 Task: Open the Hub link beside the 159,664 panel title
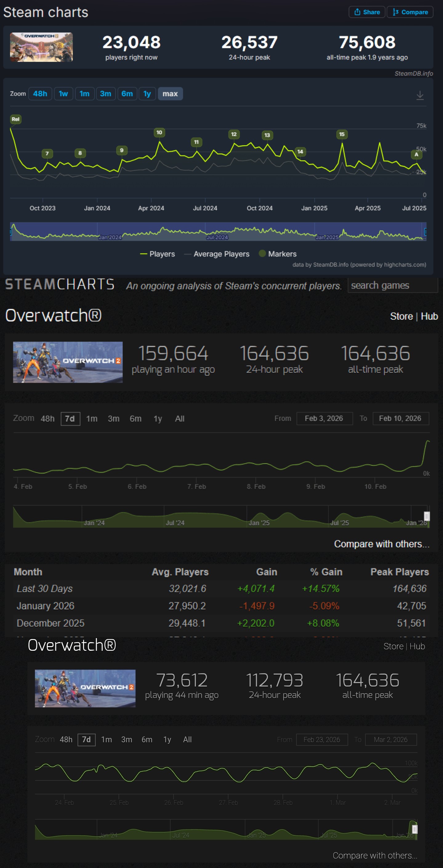tap(429, 316)
